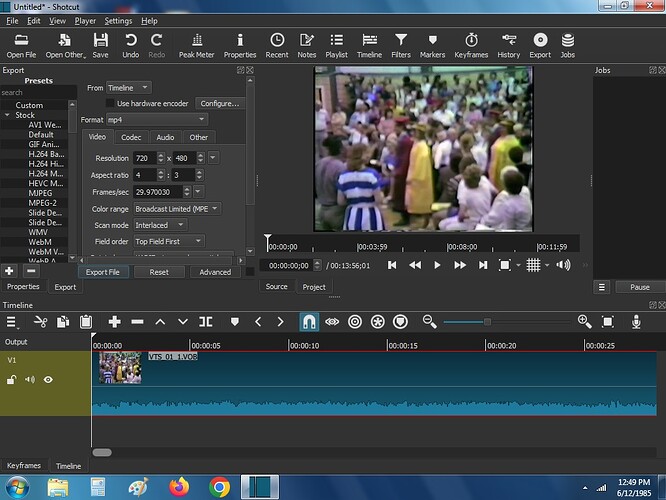666x500 pixels.
Task: Open the Peak Meter panel
Action: tap(196, 46)
